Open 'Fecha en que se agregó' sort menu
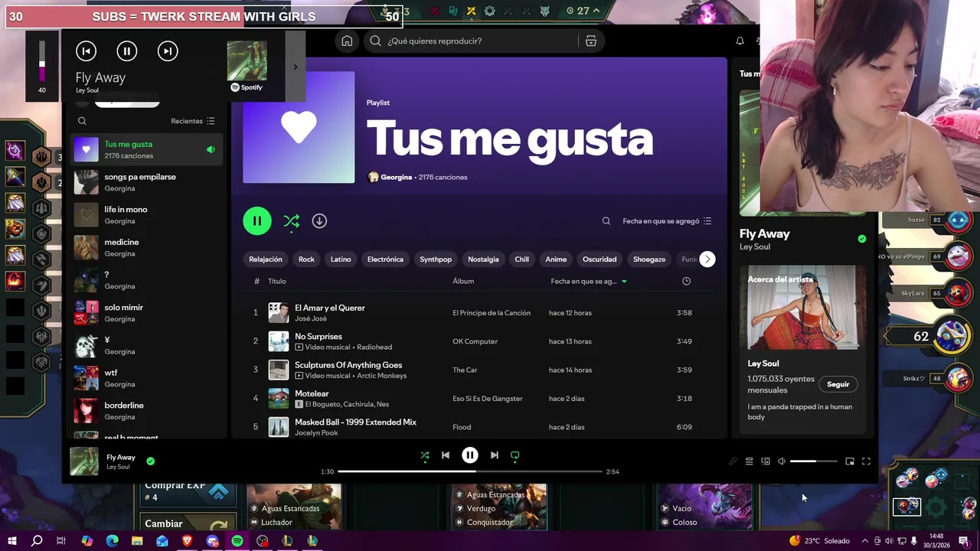Image resolution: width=980 pixels, height=551 pixels. (x=667, y=221)
